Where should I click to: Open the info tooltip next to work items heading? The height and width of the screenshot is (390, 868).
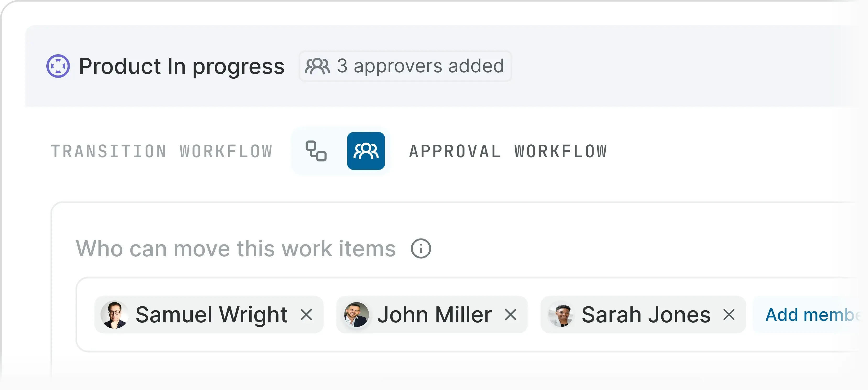422,249
